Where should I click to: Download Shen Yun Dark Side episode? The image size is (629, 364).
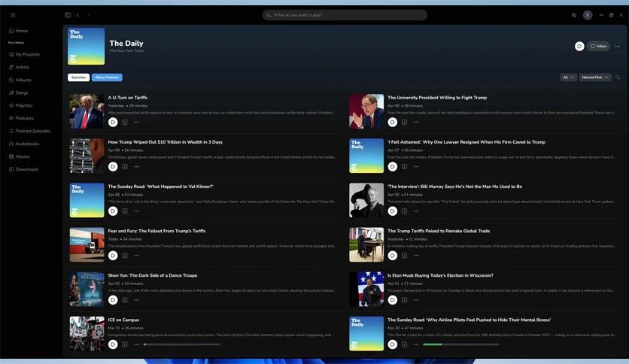tap(125, 300)
